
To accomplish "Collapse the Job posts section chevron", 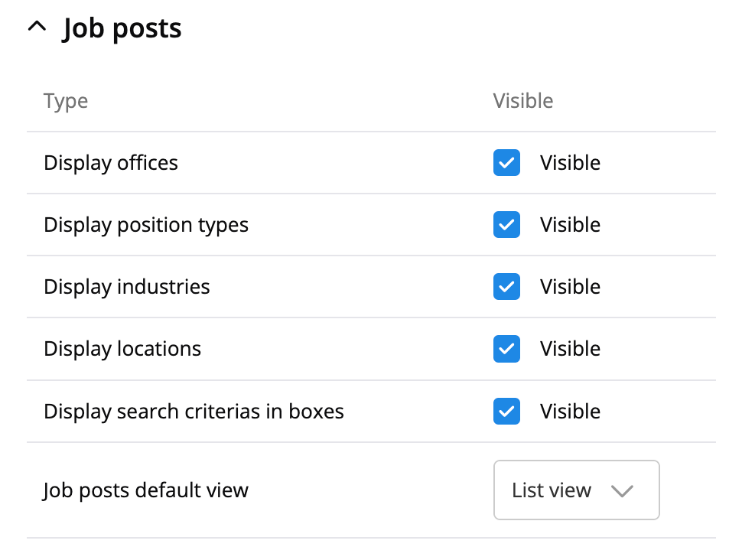I will 37,28.
